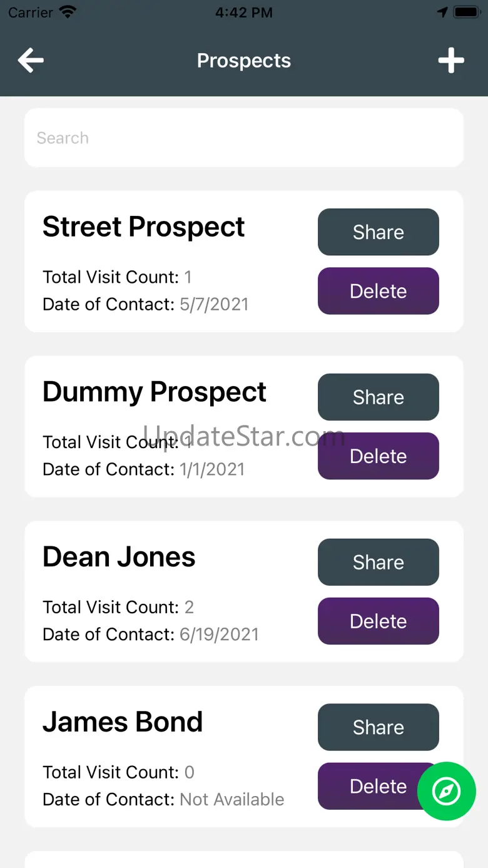The width and height of the screenshot is (488, 868).
Task: Open the green compass navigation button
Action: pos(447,791)
